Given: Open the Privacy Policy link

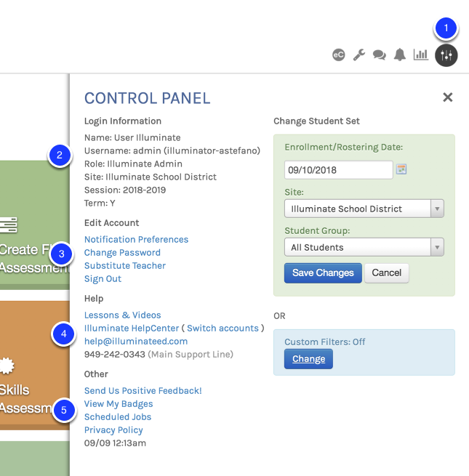Looking at the screenshot, I should 113,430.
